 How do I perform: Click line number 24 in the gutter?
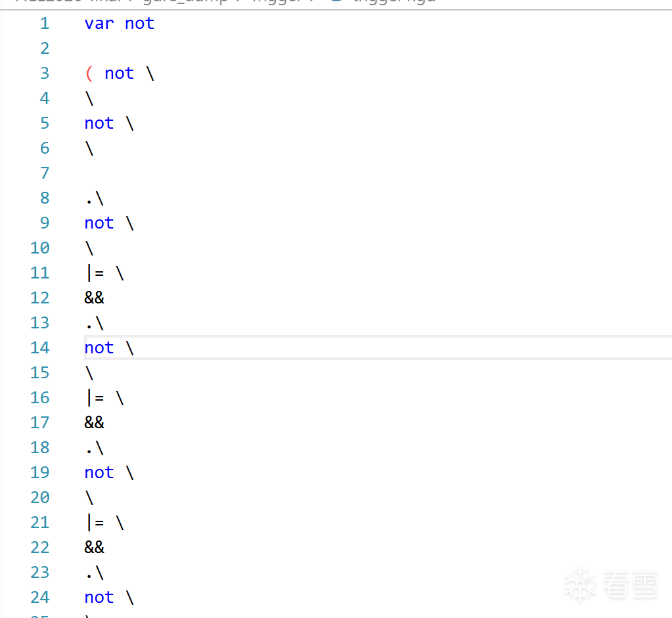click(40, 597)
